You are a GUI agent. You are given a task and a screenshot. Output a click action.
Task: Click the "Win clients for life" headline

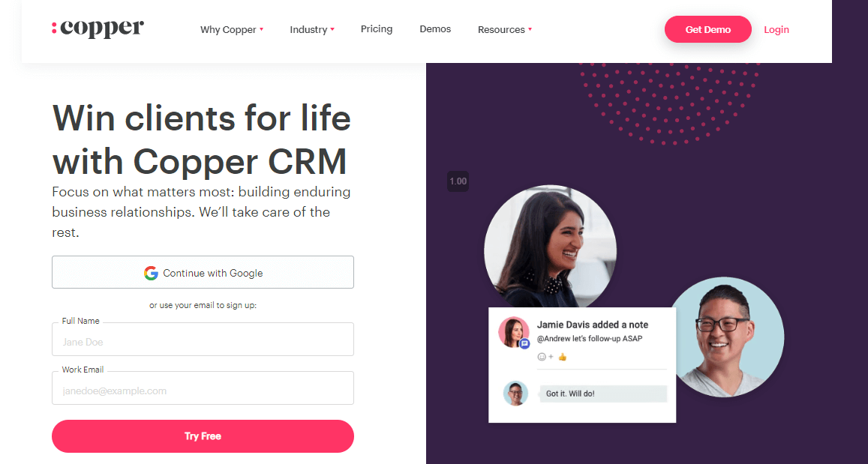[x=202, y=118]
